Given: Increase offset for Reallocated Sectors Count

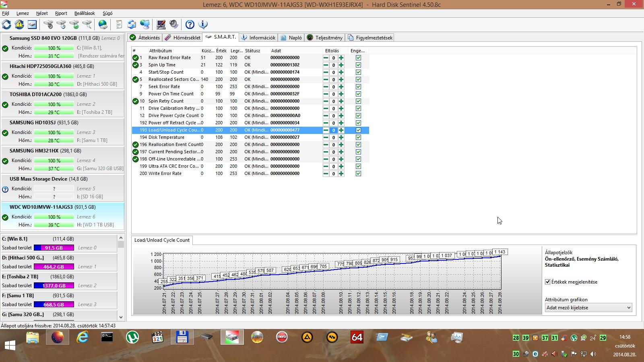Looking at the screenshot, I should (341, 79).
